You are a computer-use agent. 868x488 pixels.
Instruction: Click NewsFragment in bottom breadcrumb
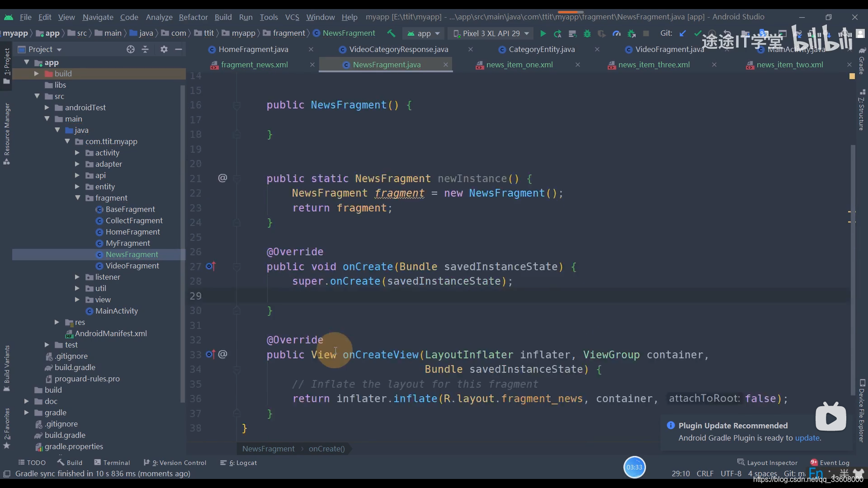(x=268, y=449)
